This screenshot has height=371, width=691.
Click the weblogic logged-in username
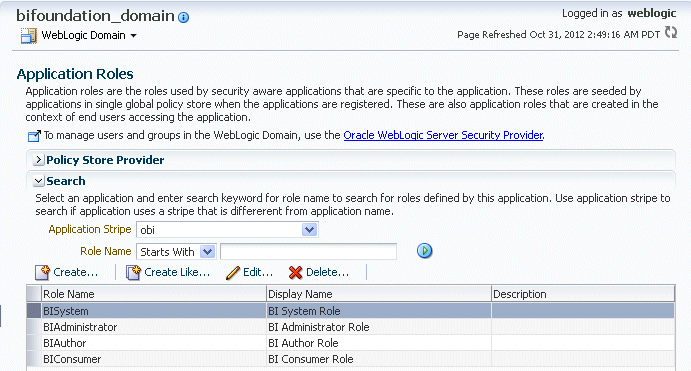[x=652, y=13]
